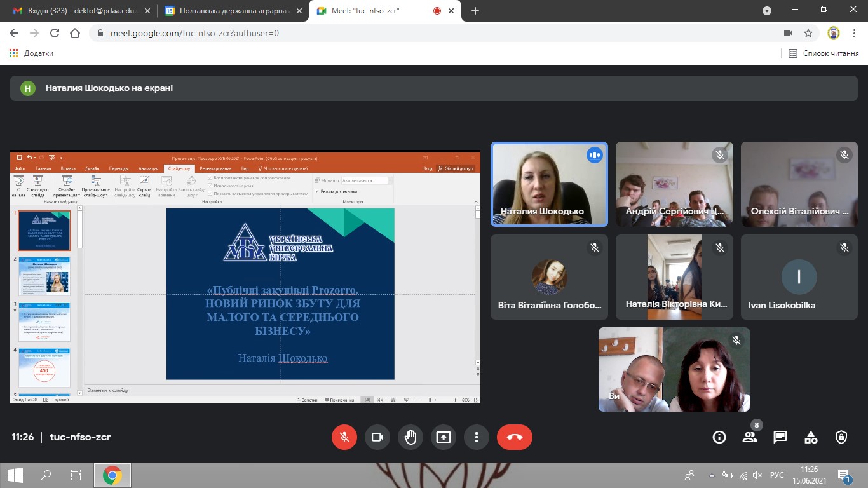Click Chrome icon on the taskbar
The width and height of the screenshot is (868, 488).
(112, 475)
